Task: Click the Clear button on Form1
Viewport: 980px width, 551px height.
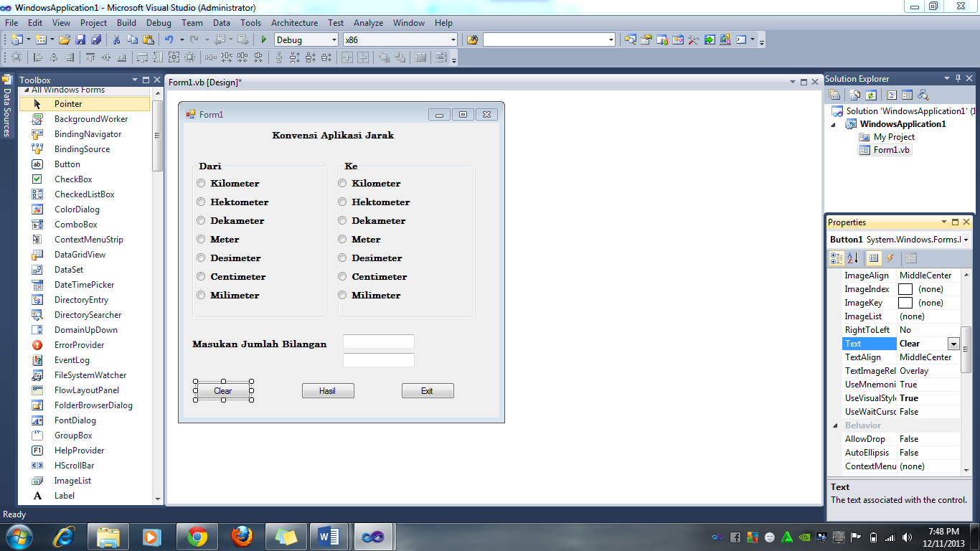Action: pyautogui.click(x=223, y=391)
